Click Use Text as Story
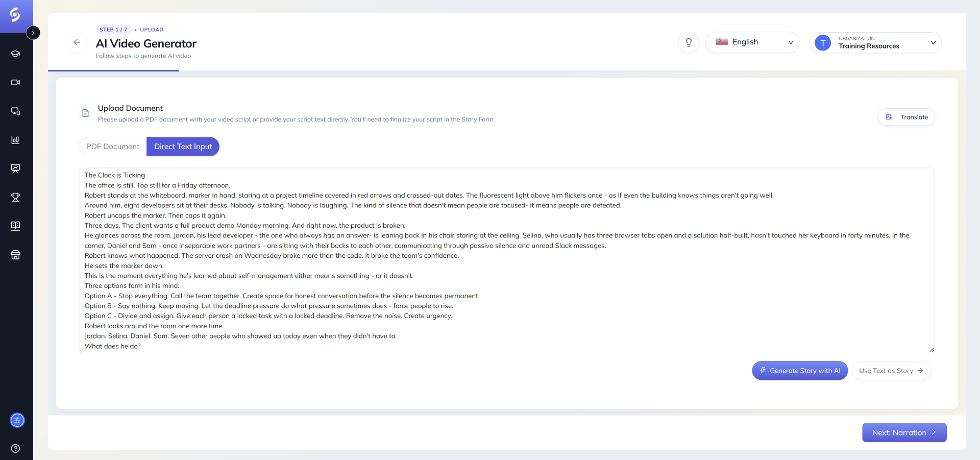This screenshot has width=980, height=460. click(x=891, y=371)
